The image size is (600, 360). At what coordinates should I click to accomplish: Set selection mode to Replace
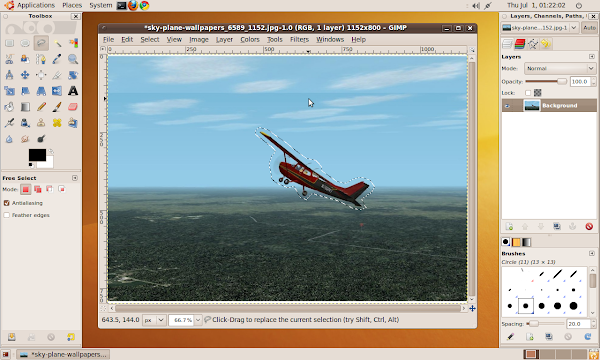tap(26, 189)
